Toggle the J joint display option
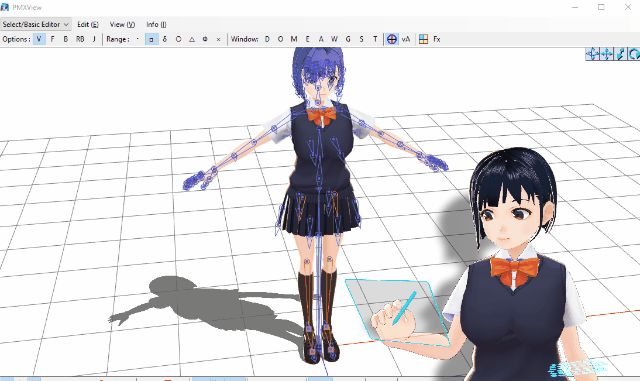The height and width of the screenshot is (381, 640). pyautogui.click(x=94, y=39)
